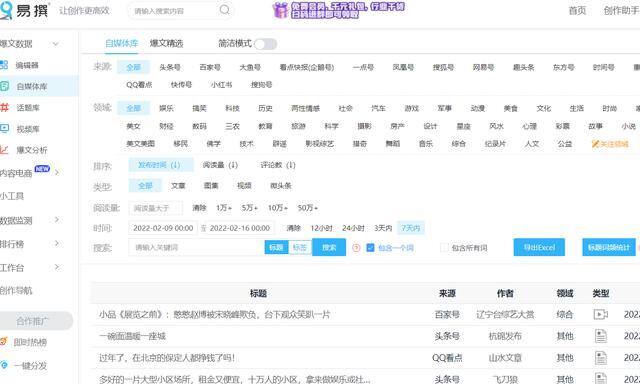Image resolution: width=640 pixels, height=384 pixels.
Task: Click the search magnifier icon in header
Action: (224, 10)
